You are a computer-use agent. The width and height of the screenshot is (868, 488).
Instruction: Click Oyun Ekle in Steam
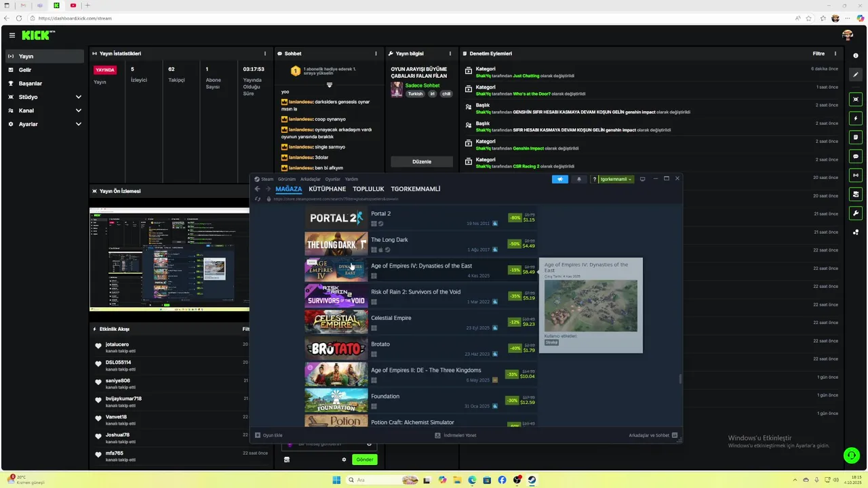click(x=269, y=435)
